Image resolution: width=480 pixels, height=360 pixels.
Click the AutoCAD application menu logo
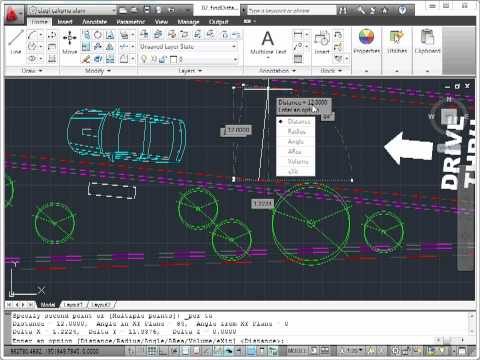(x=13, y=15)
